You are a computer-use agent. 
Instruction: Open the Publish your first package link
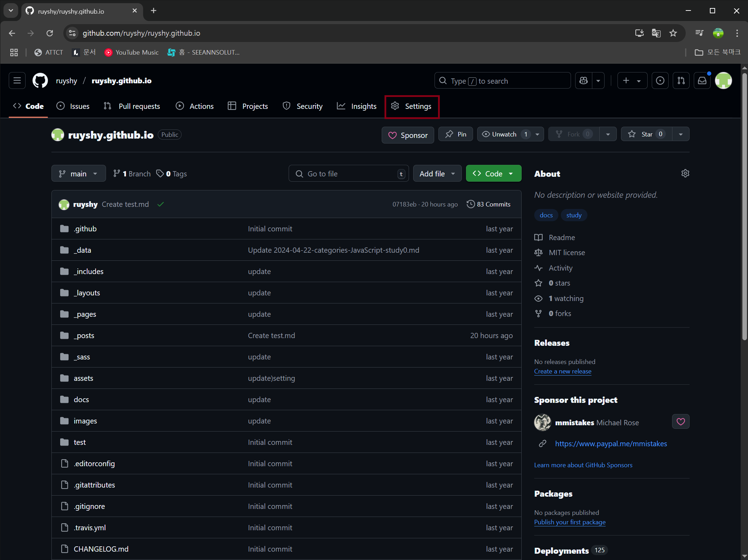tap(570, 522)
